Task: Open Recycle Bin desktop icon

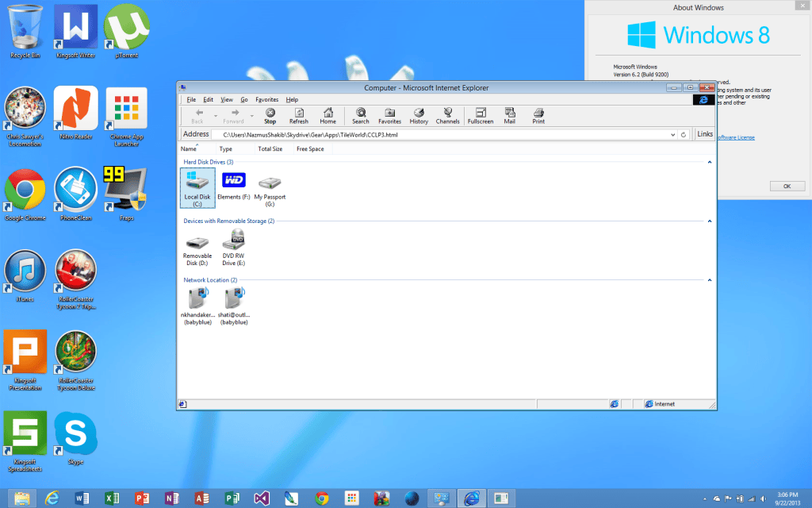Action: coord(25,32)
